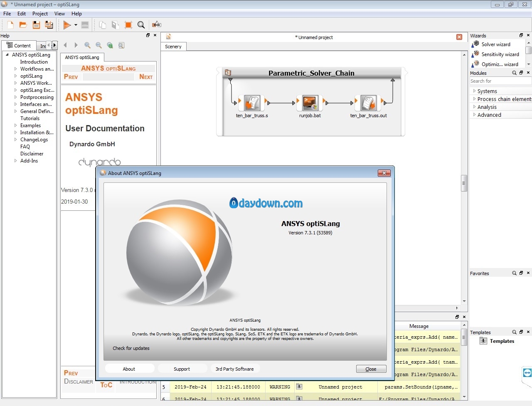Expand the Postprocessing help topic
The width and height of the screenshot is (532, 406).
pyautogui.click(x=16, y=97)
